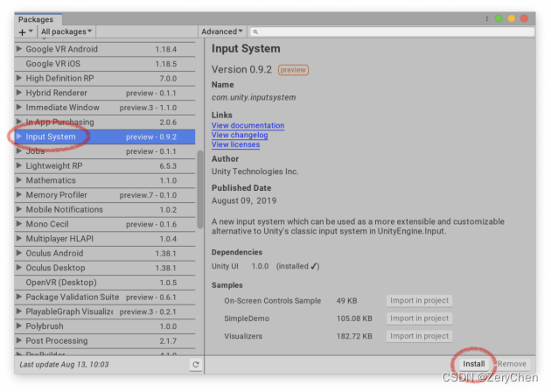Select the Google VR iOS package
551x392 pixels.
point(105,64)
